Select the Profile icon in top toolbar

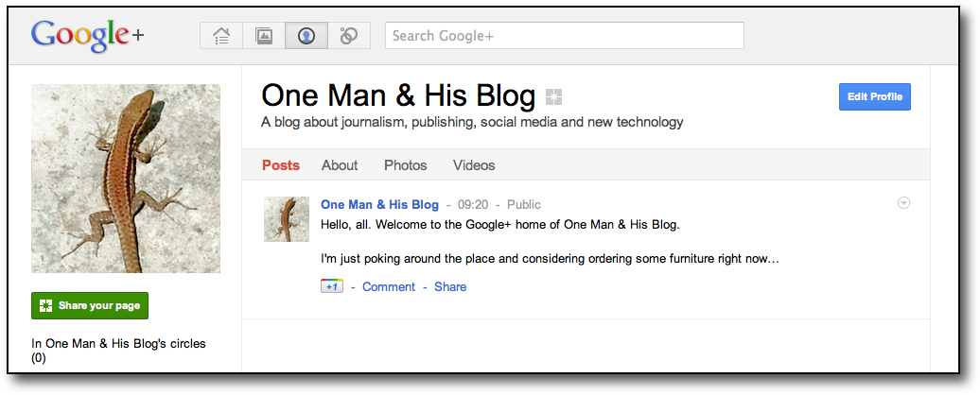point(306,36)
